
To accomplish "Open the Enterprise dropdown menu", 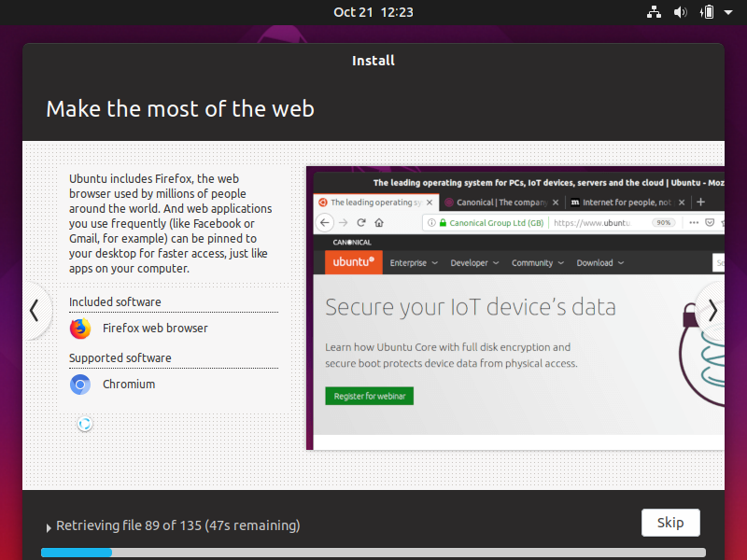I will click(414, 263).
